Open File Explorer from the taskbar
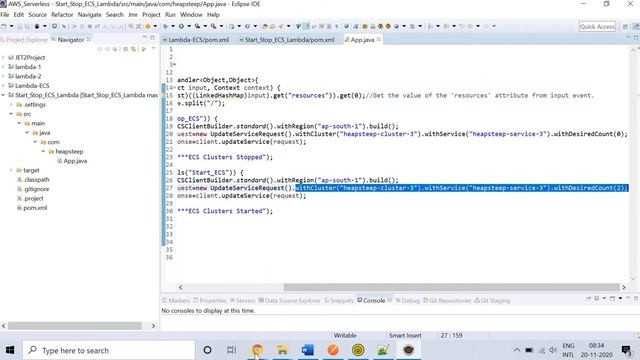The height and width of the screenshot is (360, 640). click(282, 350)
